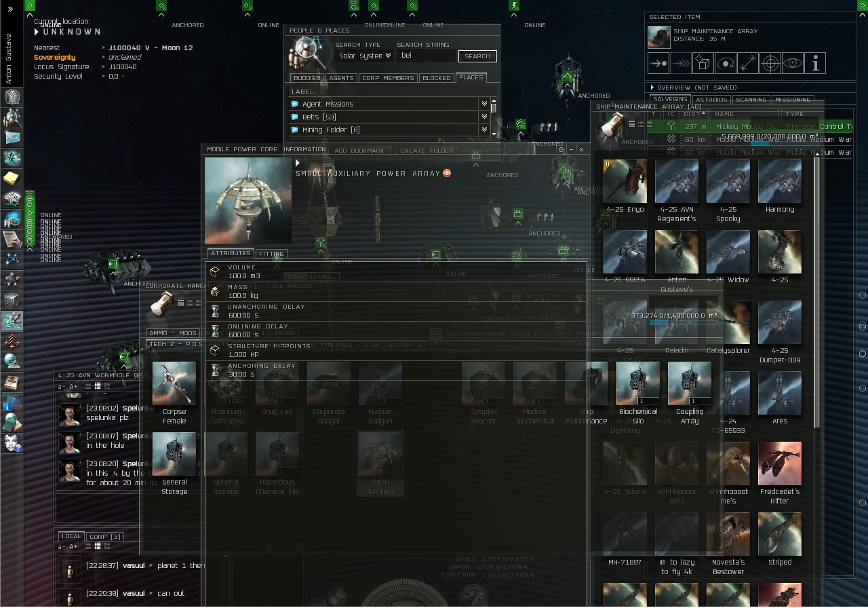Open the Journal book icon in the Neocom
Image resolution: width=868 pixels, height=608 pixels.
pyautogui.click(x=12, y=381)
